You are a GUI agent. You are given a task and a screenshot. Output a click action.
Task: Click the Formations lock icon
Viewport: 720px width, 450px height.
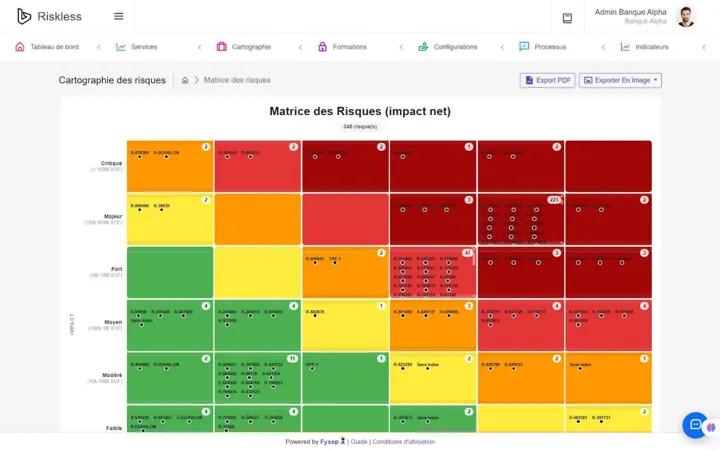(322, 46)
